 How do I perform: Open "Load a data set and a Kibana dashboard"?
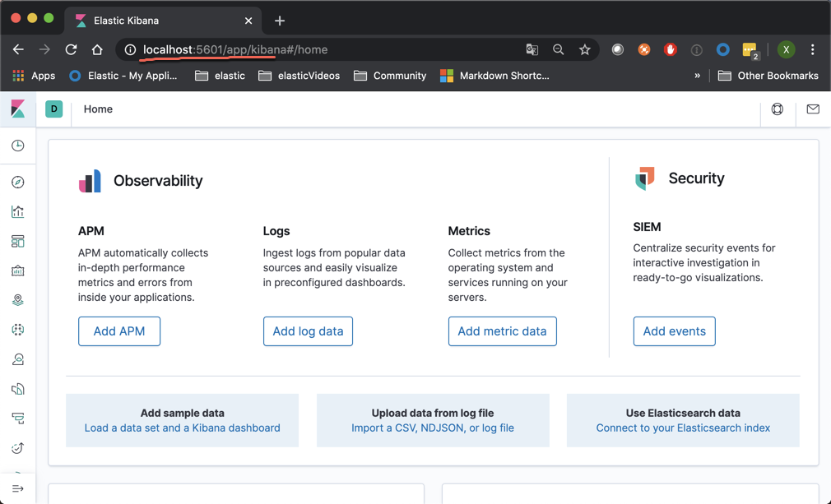[x=182, y=428]
